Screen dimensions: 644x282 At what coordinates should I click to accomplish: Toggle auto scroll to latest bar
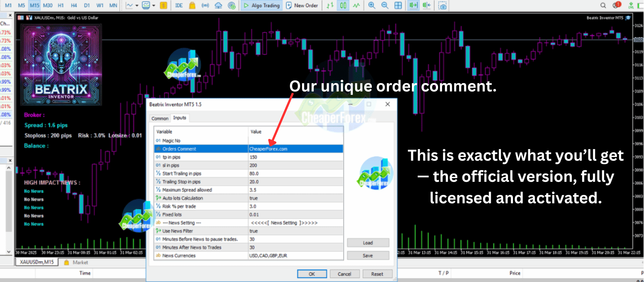413,5
